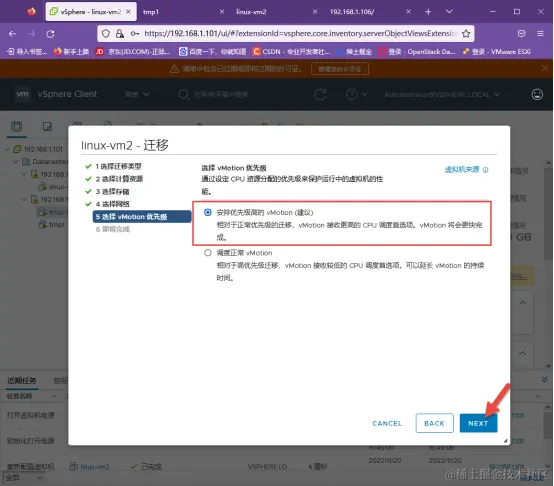This screenshot has height=486, width=554.
Task: Select normal priority vMotion radio option
Action: [x=208, y=253]
